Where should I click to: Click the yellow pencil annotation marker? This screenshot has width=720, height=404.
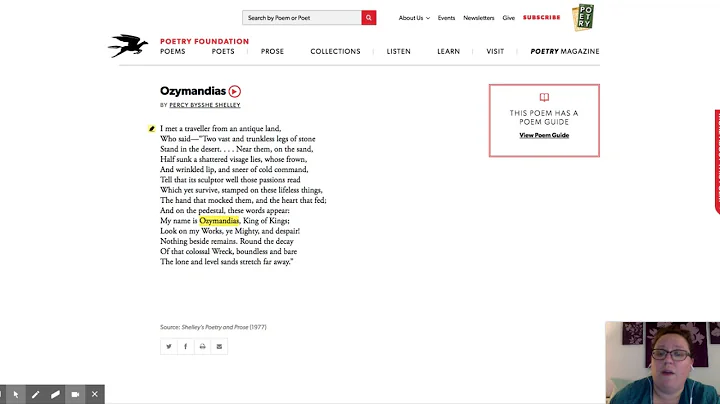point(152,129)
